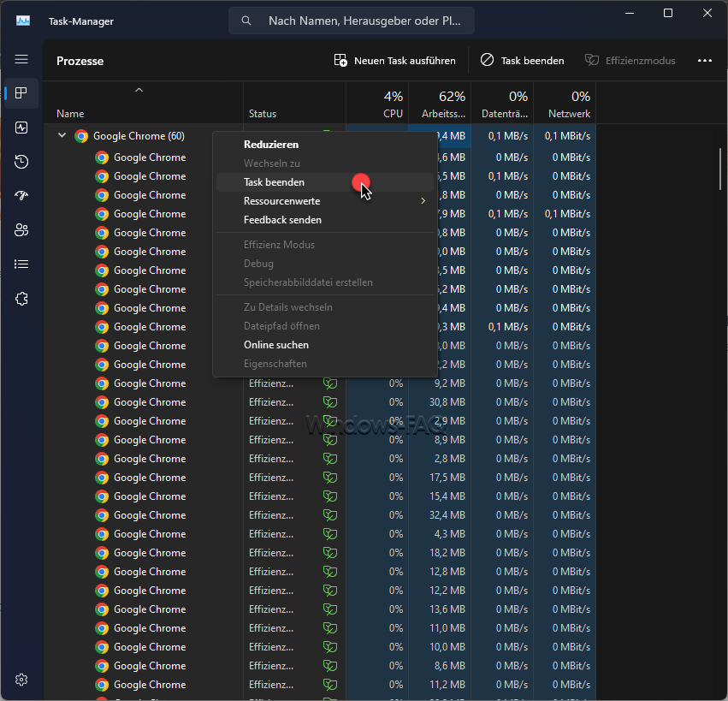Focus the search field Nach Namen, Herausgeber
This screenshot has height=701, width=728.
point(352,21)
